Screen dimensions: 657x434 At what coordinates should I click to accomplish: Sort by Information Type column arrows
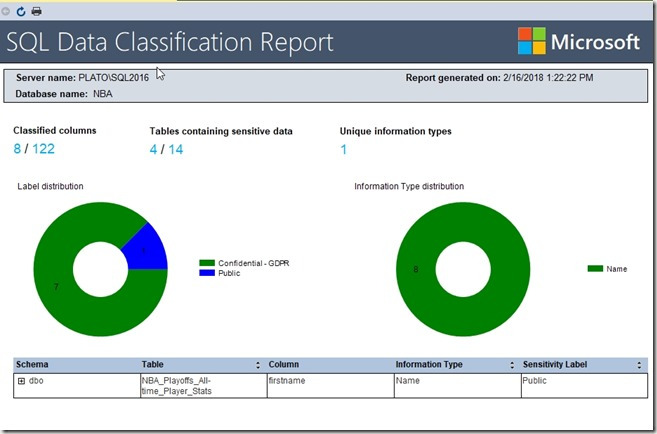coord(512,365)
